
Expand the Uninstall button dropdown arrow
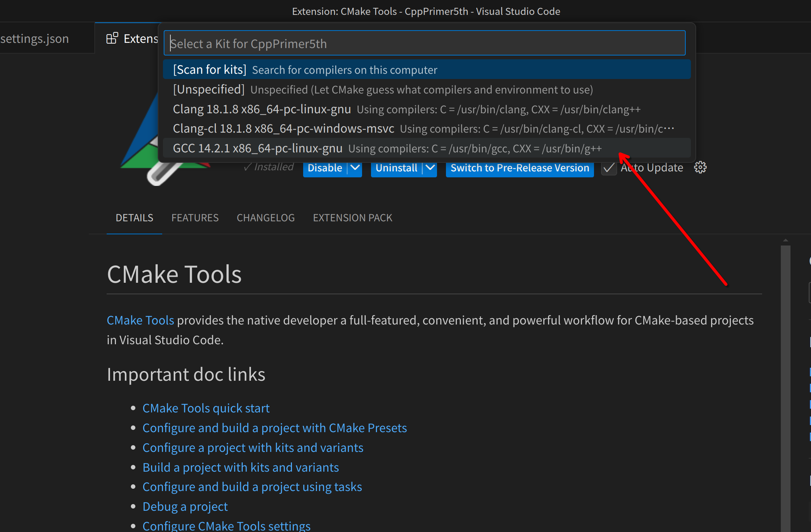pyautogui.click(x=430, y=168)
